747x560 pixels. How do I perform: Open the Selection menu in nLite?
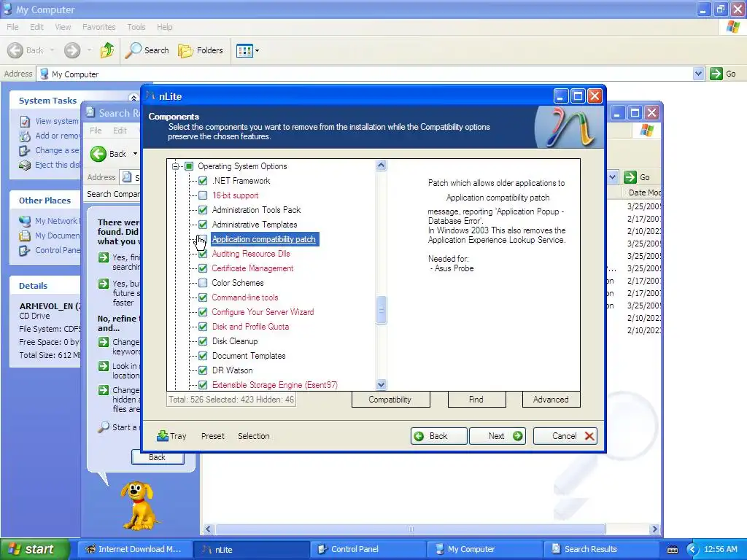[253, 436]
